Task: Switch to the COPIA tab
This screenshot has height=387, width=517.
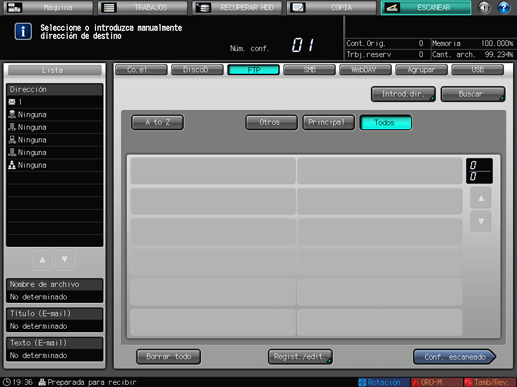Action: tap(332, 7)
